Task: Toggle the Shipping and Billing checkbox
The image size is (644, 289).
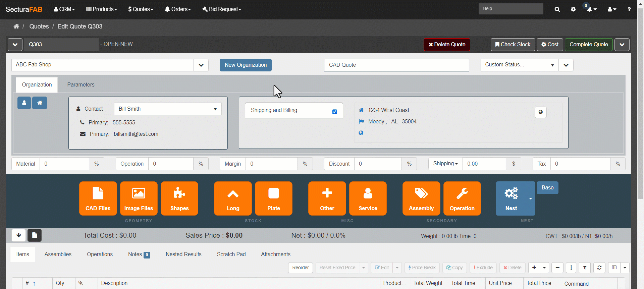Action: pos(334,112)
